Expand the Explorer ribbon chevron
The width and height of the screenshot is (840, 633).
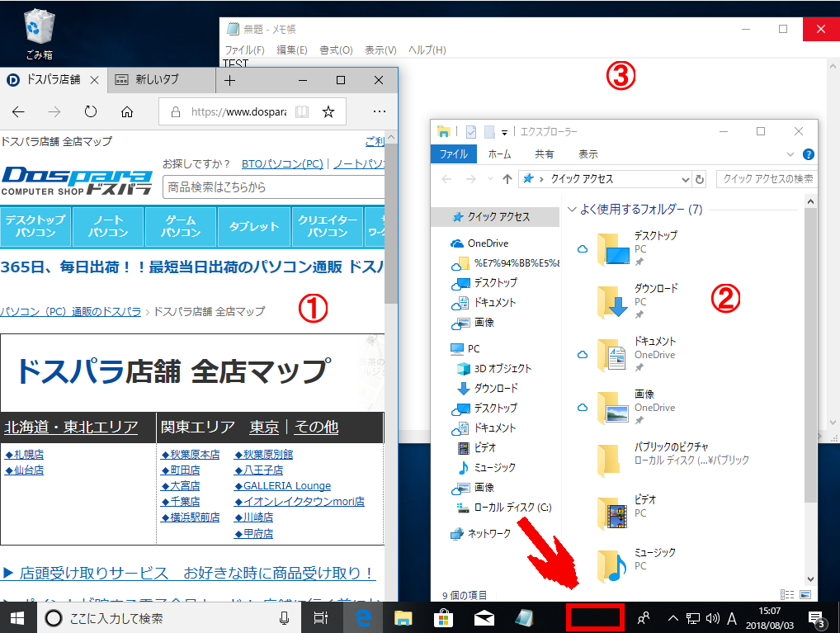(x=790, y=154)
